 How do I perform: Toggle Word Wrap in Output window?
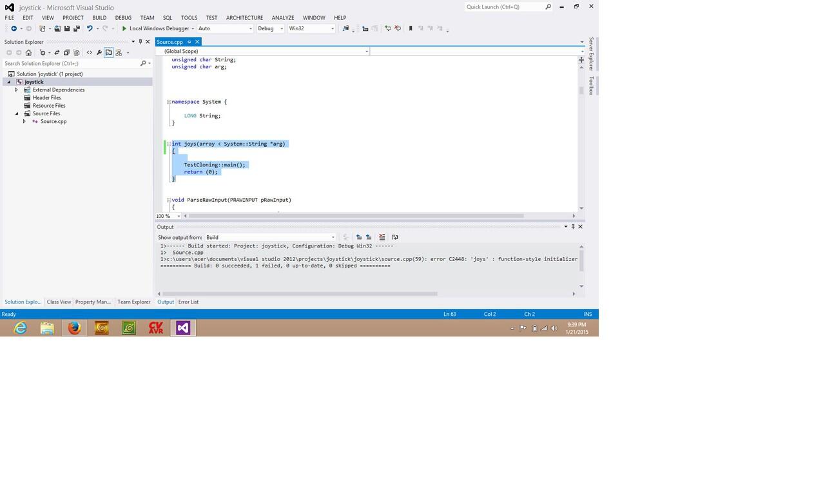(395, 237)
